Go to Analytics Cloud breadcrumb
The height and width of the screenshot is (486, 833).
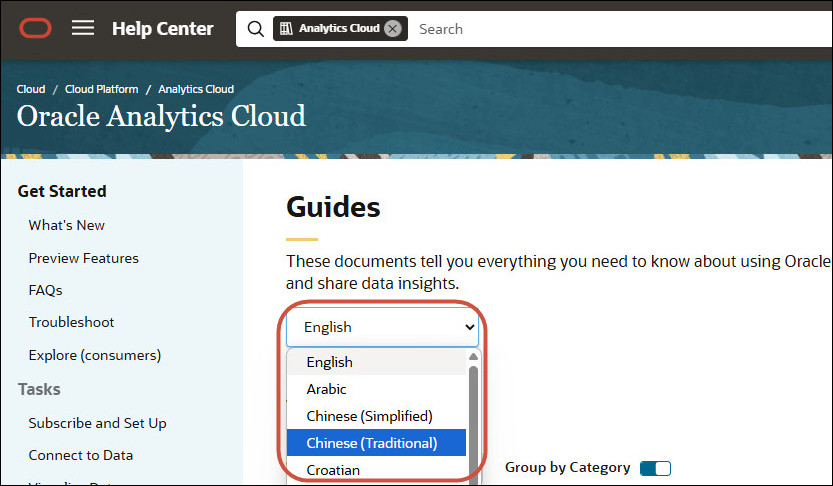coord(196,89)
